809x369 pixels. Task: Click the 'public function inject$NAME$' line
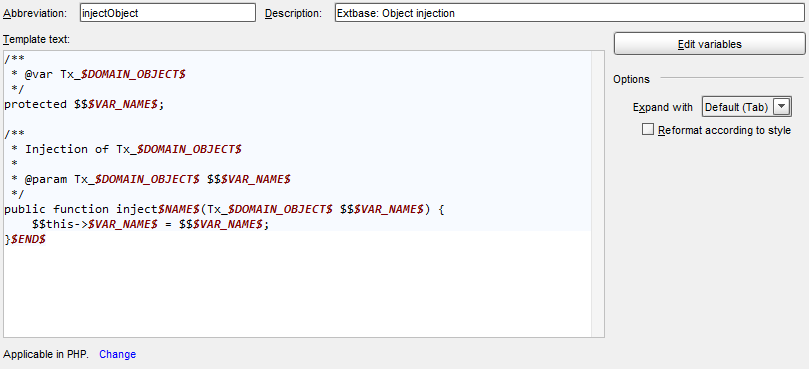pos(224,210)
